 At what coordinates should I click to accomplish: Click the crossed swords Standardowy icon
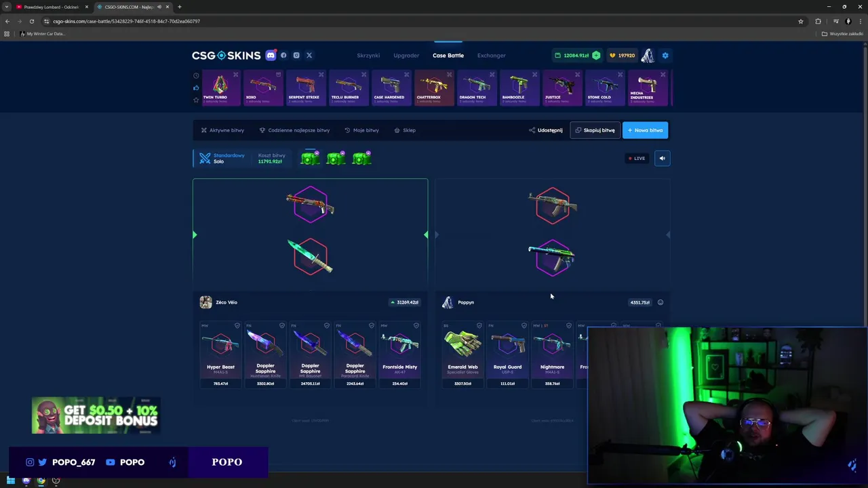pos(205,159)
